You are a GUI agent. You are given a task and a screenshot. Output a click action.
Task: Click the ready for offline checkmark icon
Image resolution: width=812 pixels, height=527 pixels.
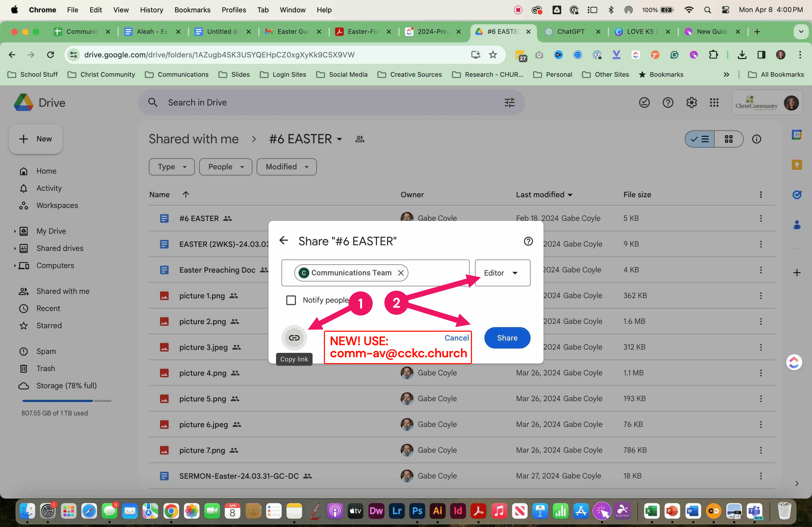644,103
